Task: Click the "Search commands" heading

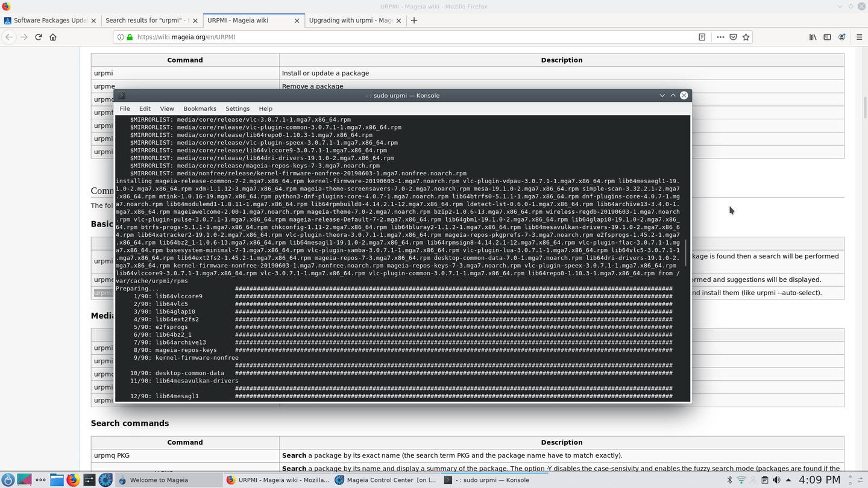Action: (x=130, y=423)
